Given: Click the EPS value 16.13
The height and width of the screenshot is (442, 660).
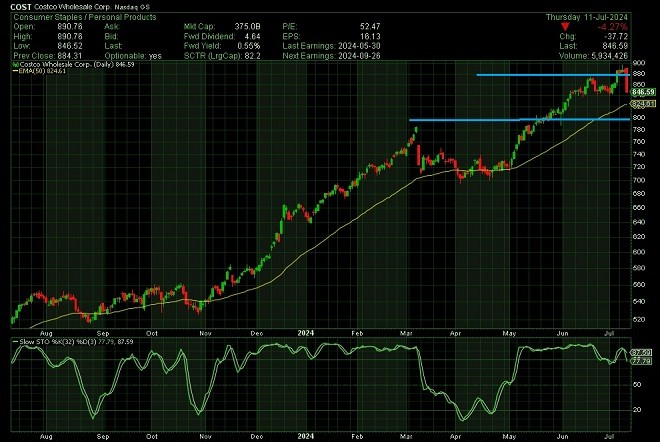Looking at the screenshot, I should click(370, 36).
